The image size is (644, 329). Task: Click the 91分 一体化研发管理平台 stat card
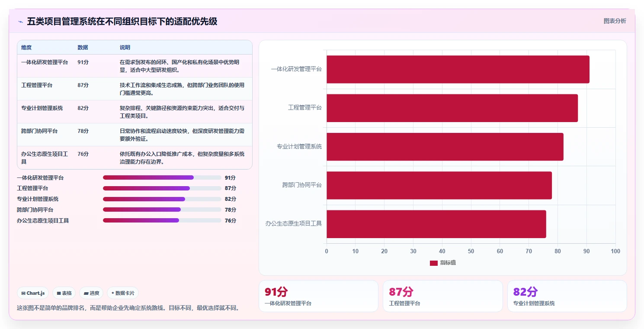(x=318, y=296)
